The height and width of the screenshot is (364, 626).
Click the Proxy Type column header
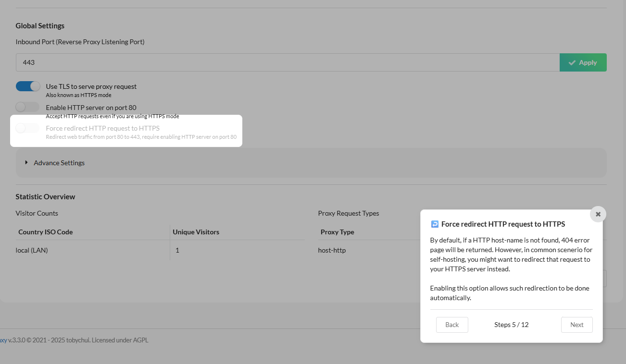337,232
